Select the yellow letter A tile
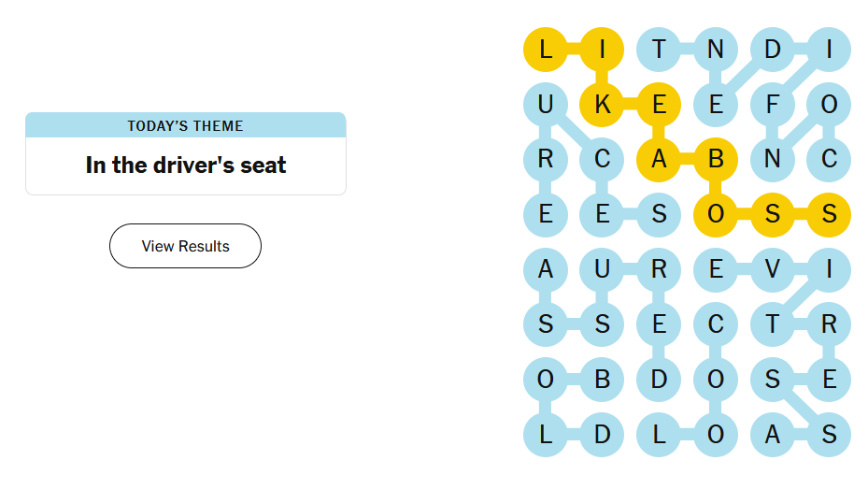This screenshot has width=868, height=489. point(659,159)
